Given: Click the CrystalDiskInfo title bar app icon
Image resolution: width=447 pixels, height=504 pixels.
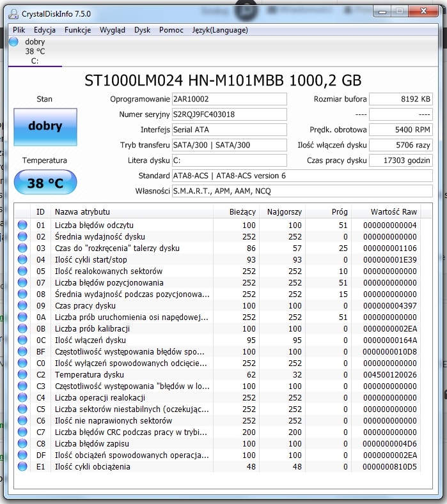Looking at the screenshot, I should point(13,14).
